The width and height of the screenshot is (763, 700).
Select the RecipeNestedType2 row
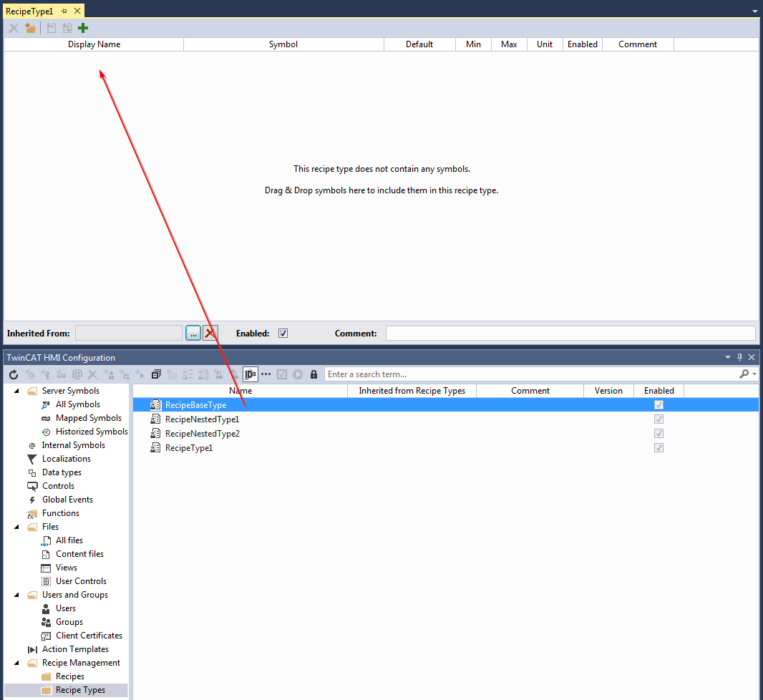coord(446,434)
